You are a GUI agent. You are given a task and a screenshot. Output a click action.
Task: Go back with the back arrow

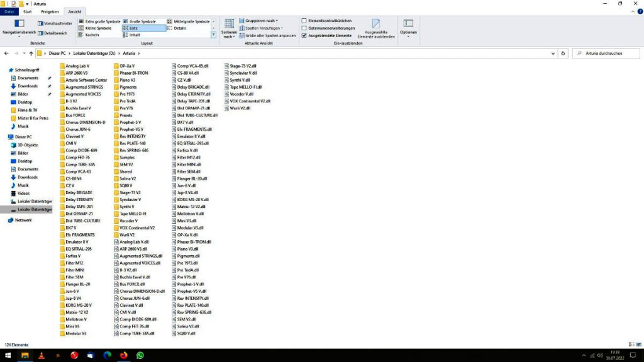pyautogui.click(x=6, y=53)
